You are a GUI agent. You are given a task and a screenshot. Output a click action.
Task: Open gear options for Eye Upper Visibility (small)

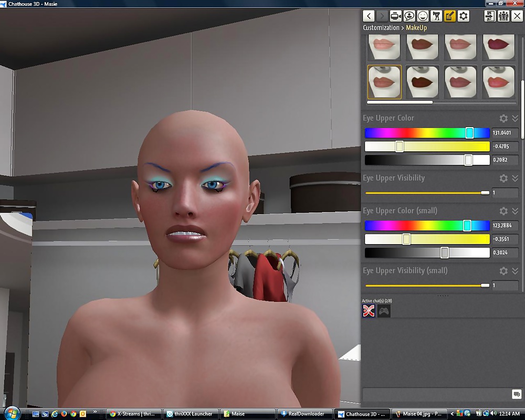(x=503, y=271)
